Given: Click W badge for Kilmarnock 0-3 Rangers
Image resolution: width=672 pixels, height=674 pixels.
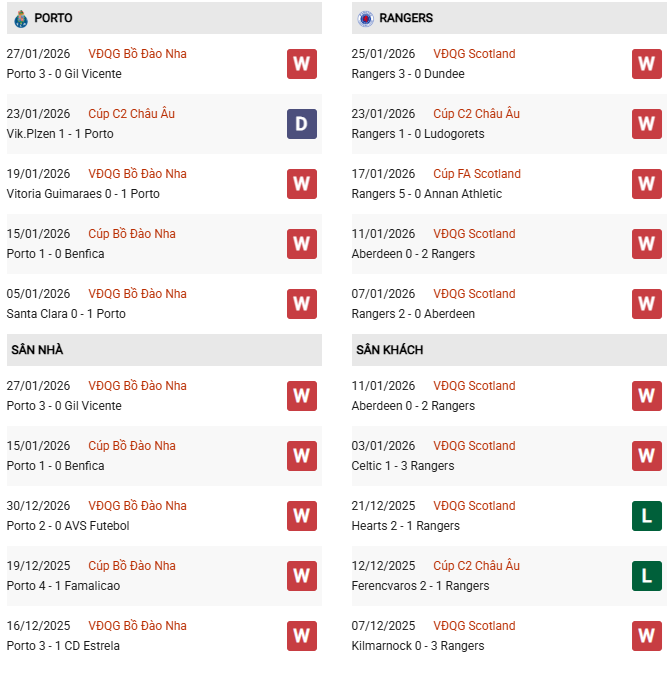Looking at the screenshot, I should [x=646, y=636].
